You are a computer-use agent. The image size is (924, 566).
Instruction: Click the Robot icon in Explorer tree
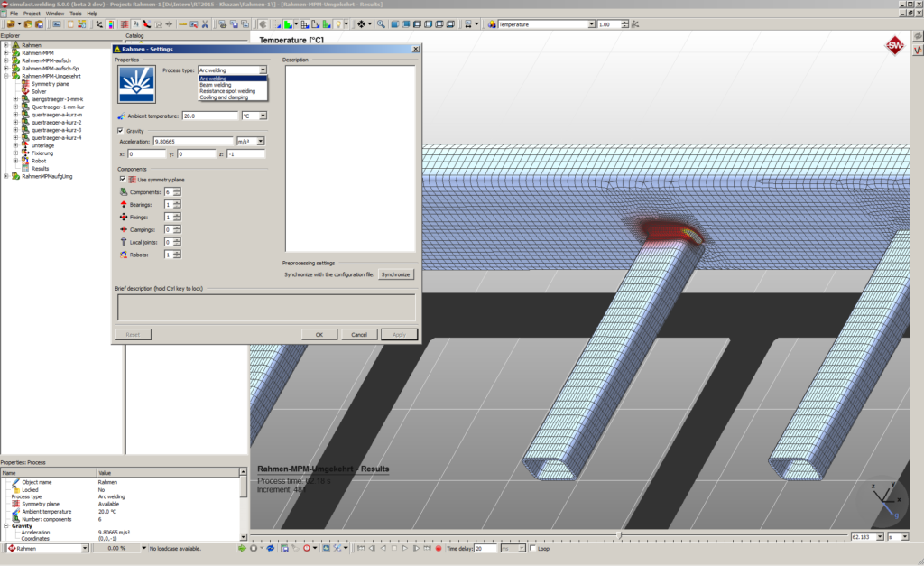coord(25,161)
